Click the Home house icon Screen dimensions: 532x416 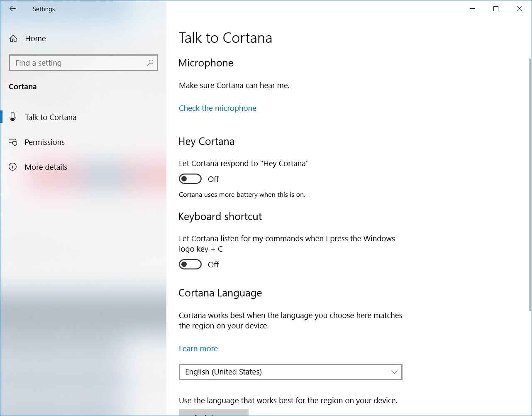(x=13, y=39)
